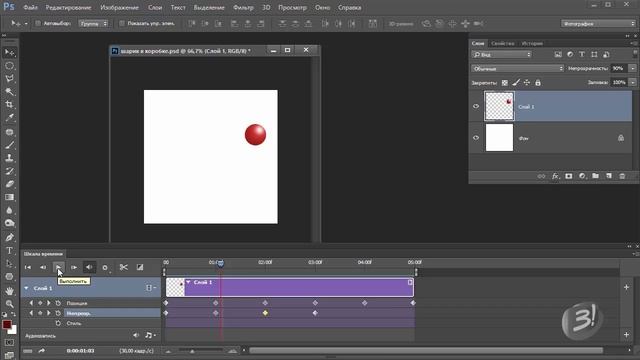Open the Группа auto-select dropdown
The width and height of the screenshot is (640, 360).
93,24
